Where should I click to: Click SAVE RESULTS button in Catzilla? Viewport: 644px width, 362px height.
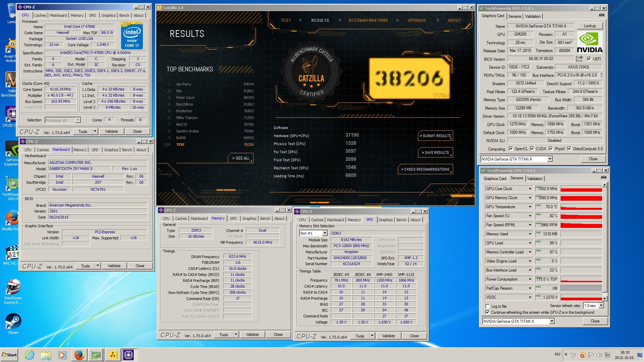[435, 153]
